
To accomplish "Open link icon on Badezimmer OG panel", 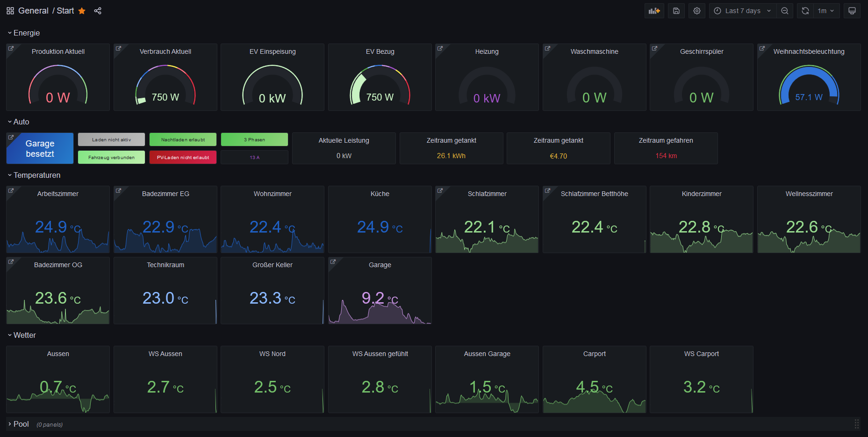I will click(x=11, y=262).
